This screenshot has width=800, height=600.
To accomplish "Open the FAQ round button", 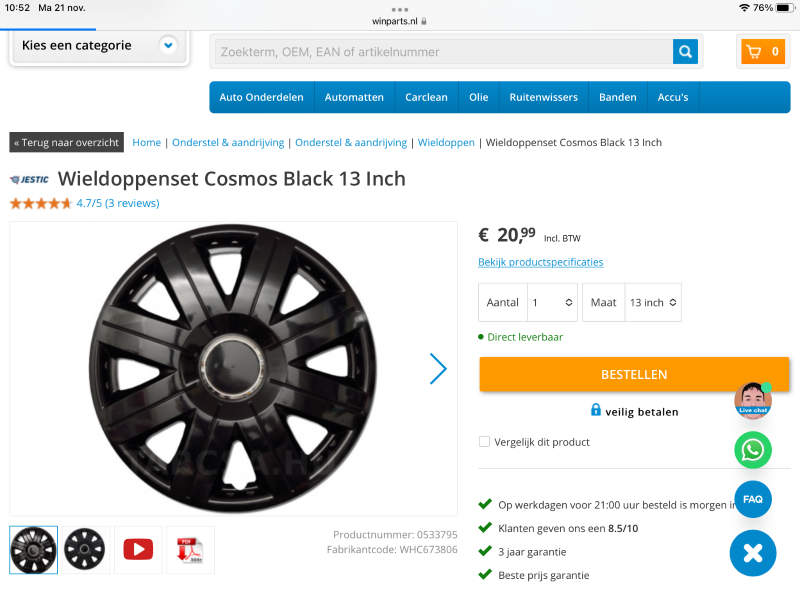I will pos(753,499).
